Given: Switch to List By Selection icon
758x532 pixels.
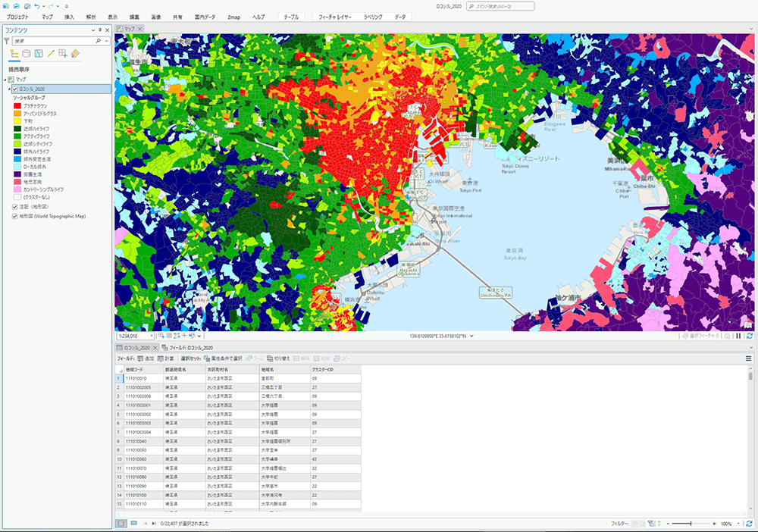Looking at the screenshot, I should click(39, 54).
